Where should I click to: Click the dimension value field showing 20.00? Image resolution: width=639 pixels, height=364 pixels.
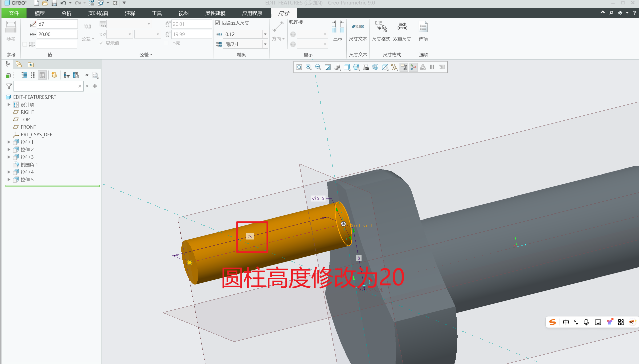[x=57, y=34]
